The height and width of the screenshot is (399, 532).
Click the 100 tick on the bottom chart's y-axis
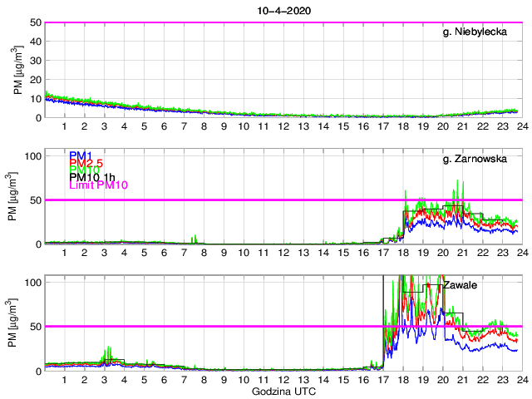(33, 283)
